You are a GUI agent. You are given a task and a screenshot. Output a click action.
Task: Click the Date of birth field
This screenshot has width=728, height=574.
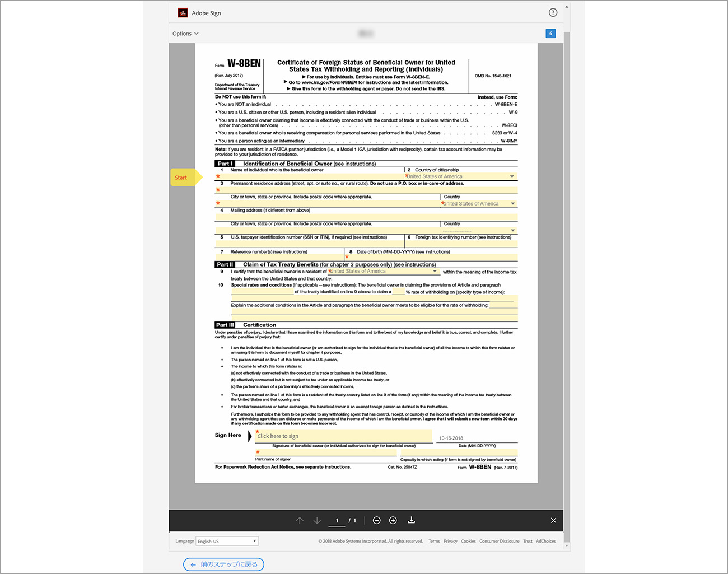431,258
